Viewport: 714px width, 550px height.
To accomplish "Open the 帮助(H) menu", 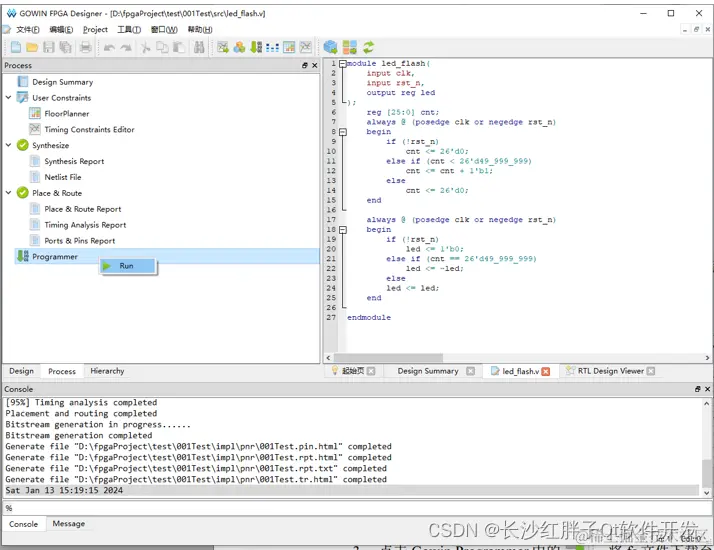I will [200, 30].
